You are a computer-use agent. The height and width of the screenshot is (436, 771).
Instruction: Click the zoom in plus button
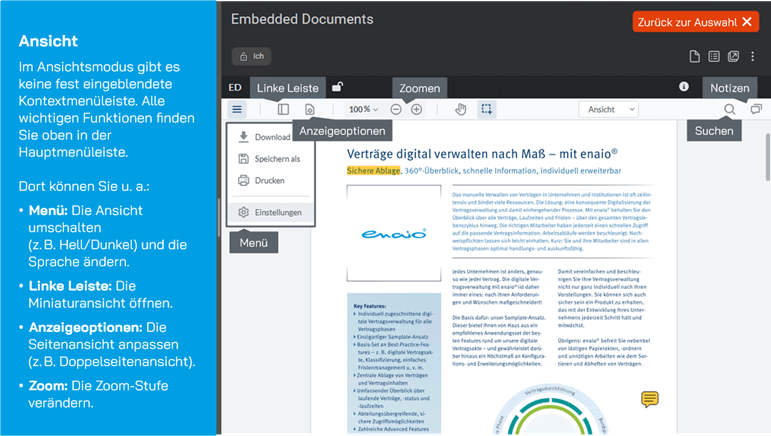[417, 109]
